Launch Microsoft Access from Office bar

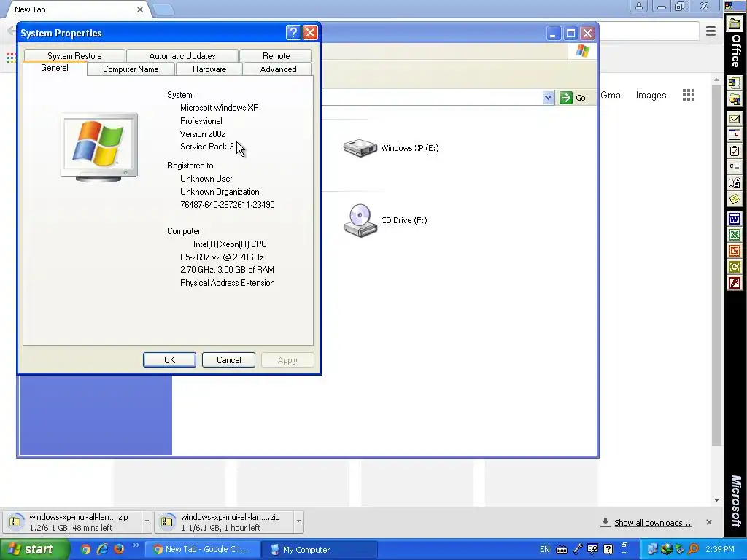tap(735, 284)
